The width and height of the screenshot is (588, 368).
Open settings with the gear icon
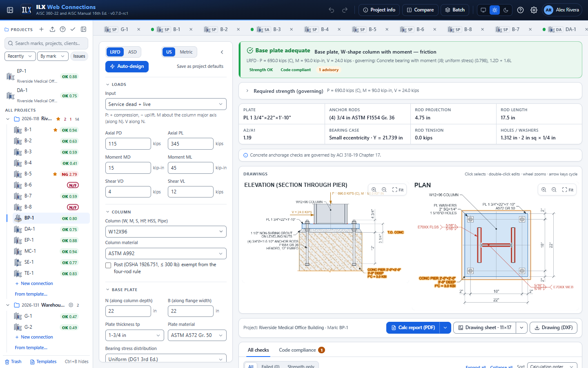tap(534, 10)
